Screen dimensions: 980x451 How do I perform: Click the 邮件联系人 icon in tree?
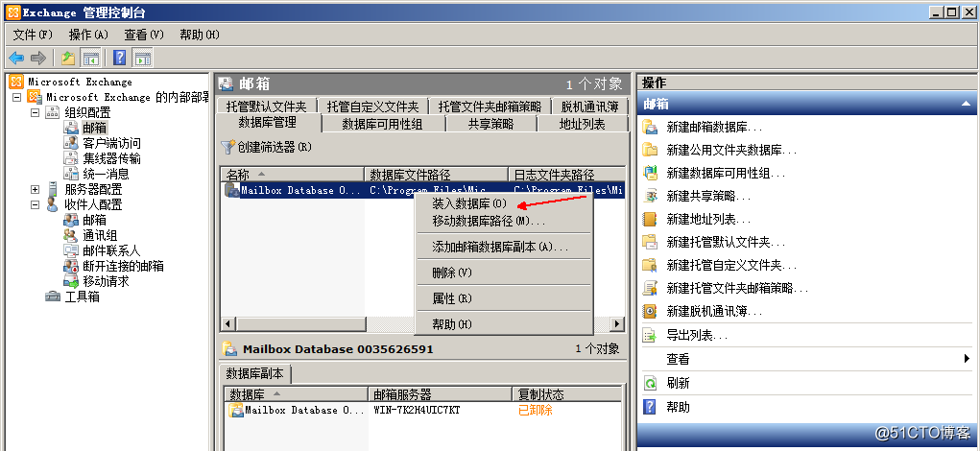tap(71, 250)
